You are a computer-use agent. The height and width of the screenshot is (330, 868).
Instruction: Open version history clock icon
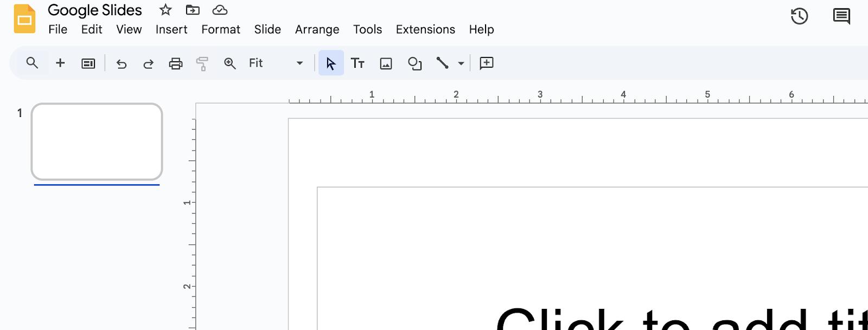(x=799, y=16)
